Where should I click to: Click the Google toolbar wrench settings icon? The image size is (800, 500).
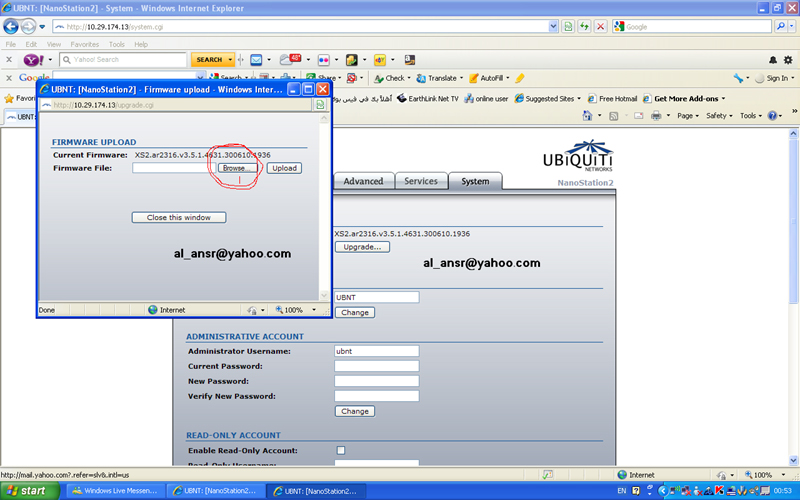[738, 78]
